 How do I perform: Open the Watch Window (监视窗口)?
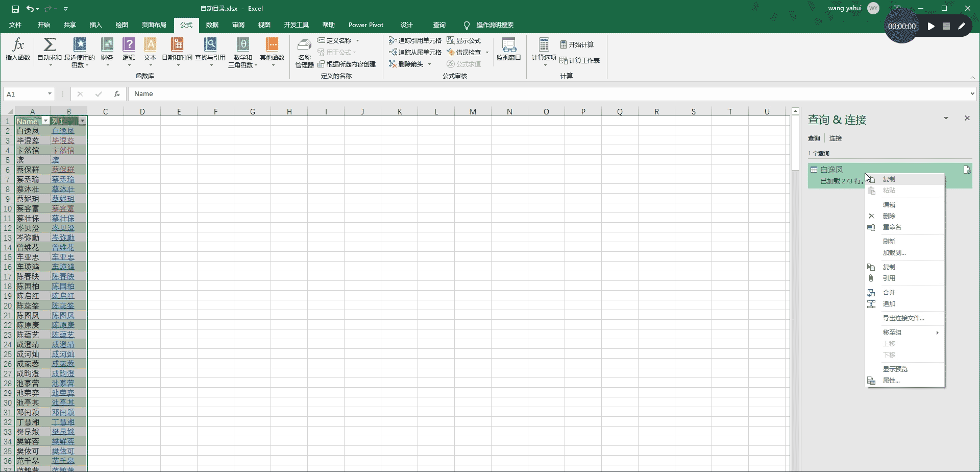click(x=509, y=50)
